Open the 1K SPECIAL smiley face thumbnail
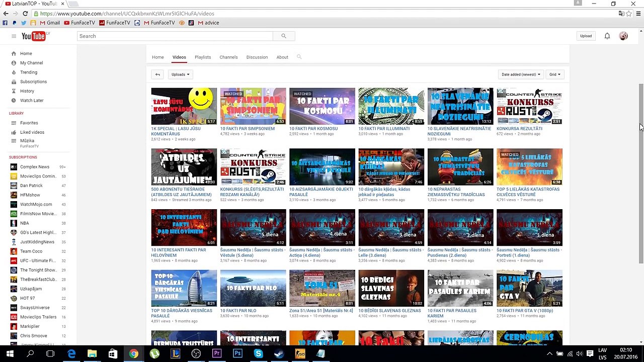 184,106
